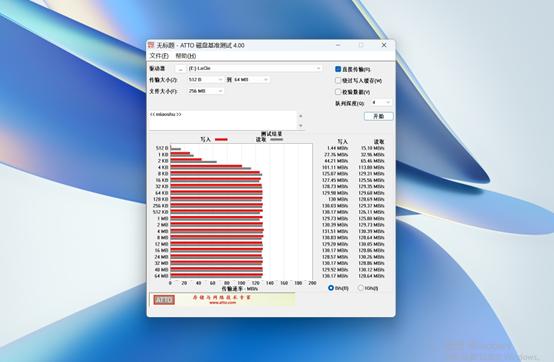The width and height of the screenshot is (554, 362).
Task: Click in the description text box
Action: coord(223,120)
